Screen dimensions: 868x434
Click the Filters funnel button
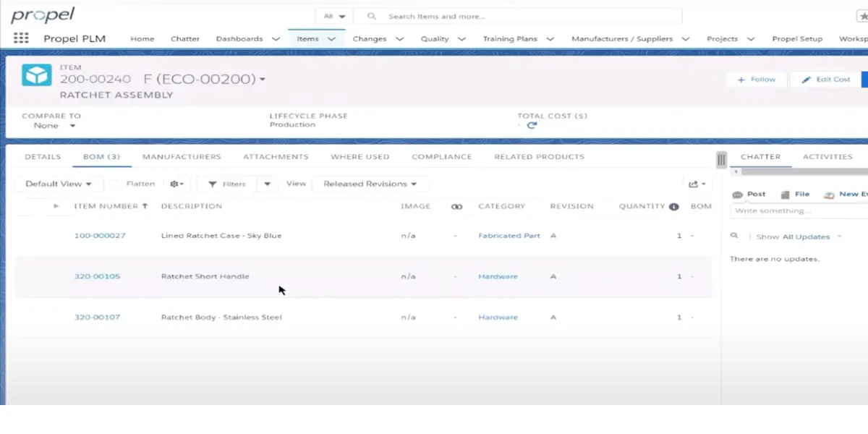(227, 184)
